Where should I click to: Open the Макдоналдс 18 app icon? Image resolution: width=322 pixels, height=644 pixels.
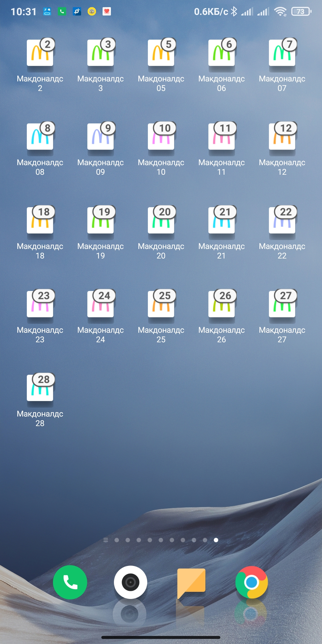pos(40,221)
